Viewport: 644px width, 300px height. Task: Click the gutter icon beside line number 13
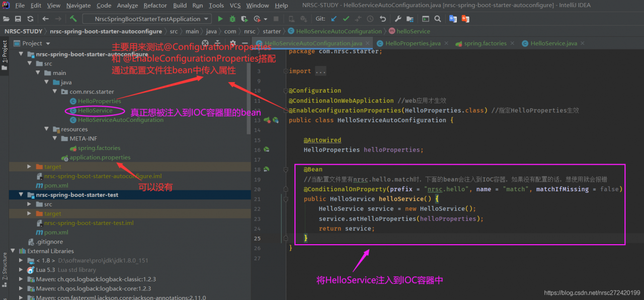[x=267, y=120]
